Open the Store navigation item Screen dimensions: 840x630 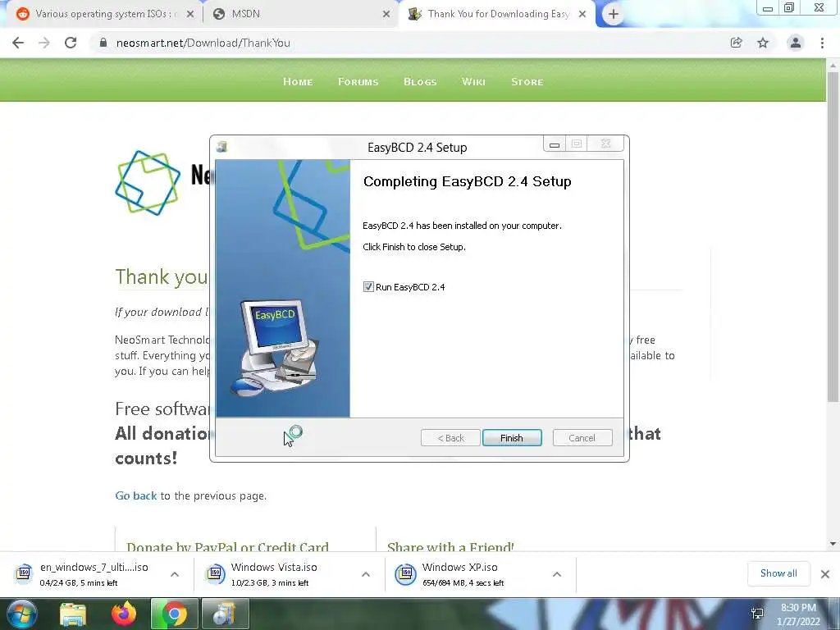click(527, 82)
